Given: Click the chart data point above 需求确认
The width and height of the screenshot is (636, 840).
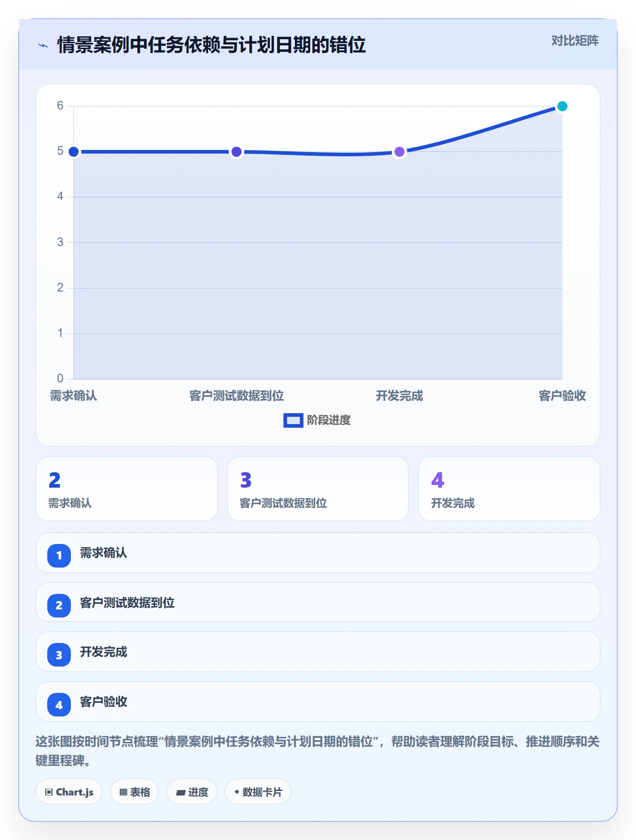Looking at the screenshot, I should (x=74, y=152).
